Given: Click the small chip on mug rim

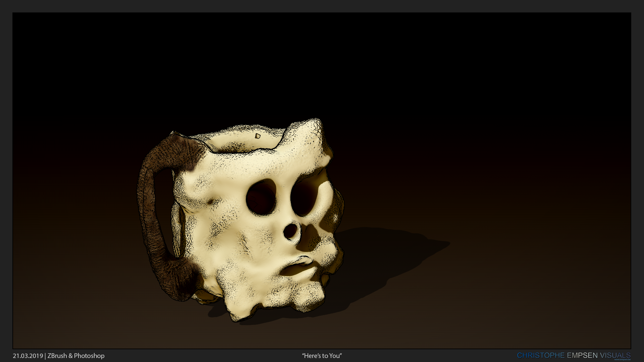Looking at the screenshot, I should pyautogui.click(x=258, y=136).
